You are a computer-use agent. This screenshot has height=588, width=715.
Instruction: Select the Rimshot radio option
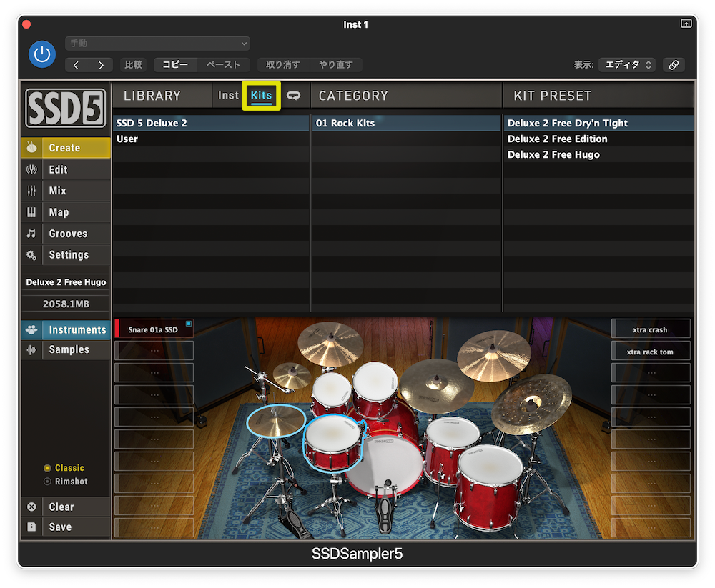pyautogui.click(x=48, y=482)
